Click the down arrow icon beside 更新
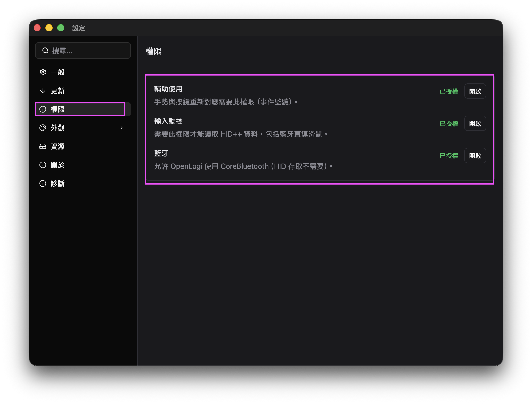The height and width of the screenshot is (404, 532). (x=43, y=91)
